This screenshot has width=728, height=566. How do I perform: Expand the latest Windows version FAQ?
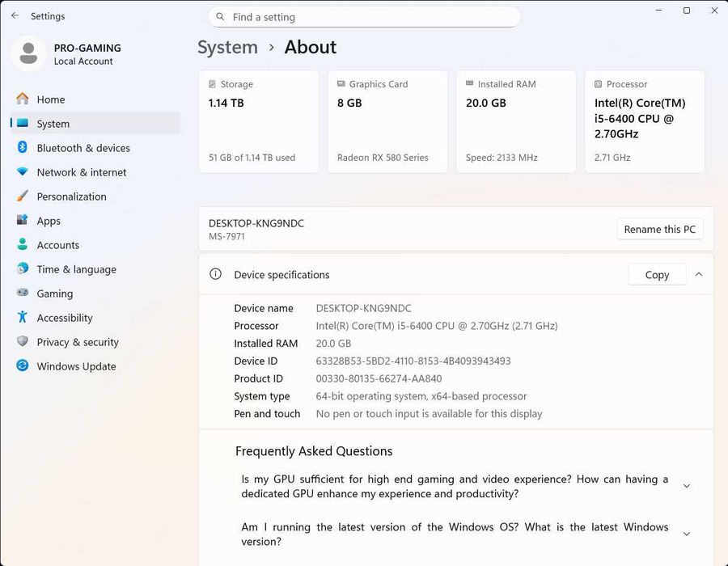pyautogui.click(x=687, y=534)
